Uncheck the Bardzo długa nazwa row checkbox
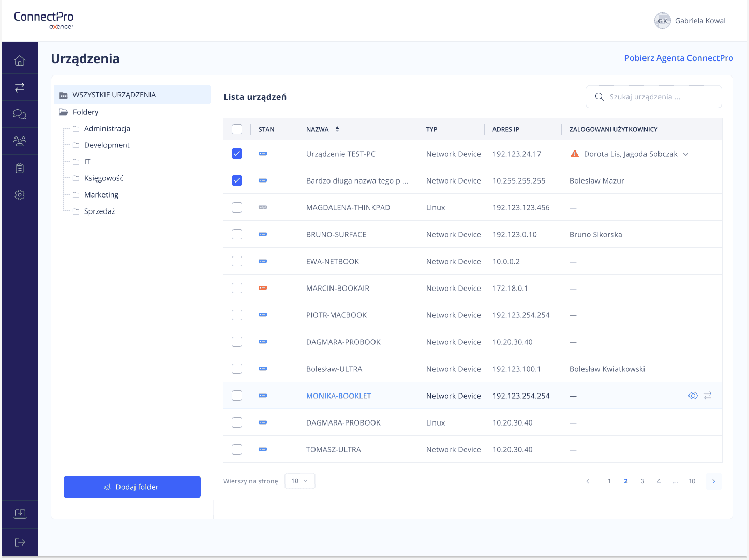The width and height of the screenshot is (749, 560). (x=237, y=180)
